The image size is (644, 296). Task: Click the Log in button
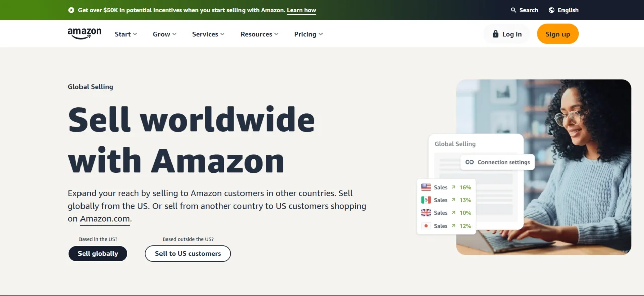click(507, 34)
